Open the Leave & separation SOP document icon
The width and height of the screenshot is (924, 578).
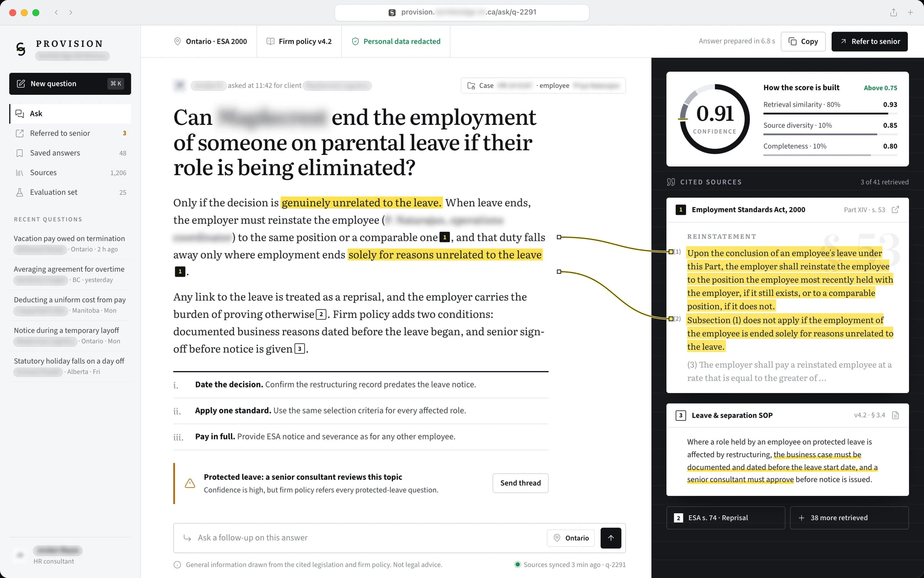[896, 415]
